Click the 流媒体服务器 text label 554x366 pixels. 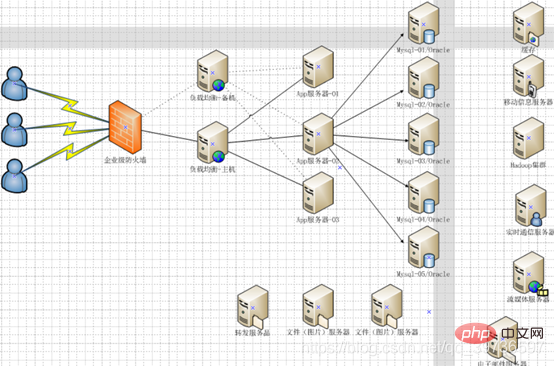[528, 299]
